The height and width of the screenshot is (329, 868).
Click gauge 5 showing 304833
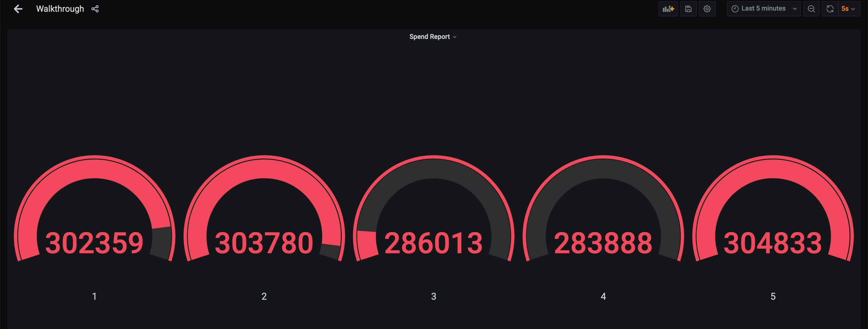click(773, 242)
